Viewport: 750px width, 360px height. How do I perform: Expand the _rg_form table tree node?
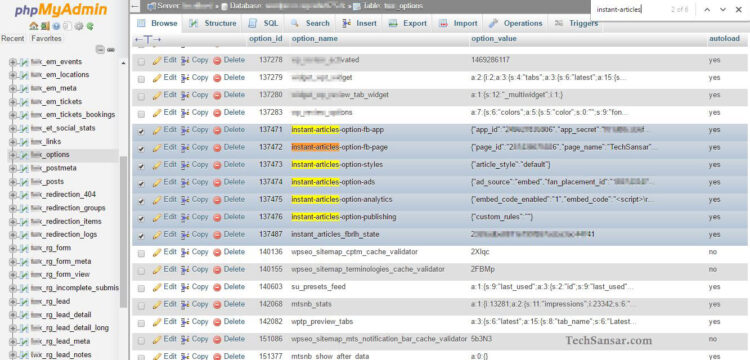12,248
